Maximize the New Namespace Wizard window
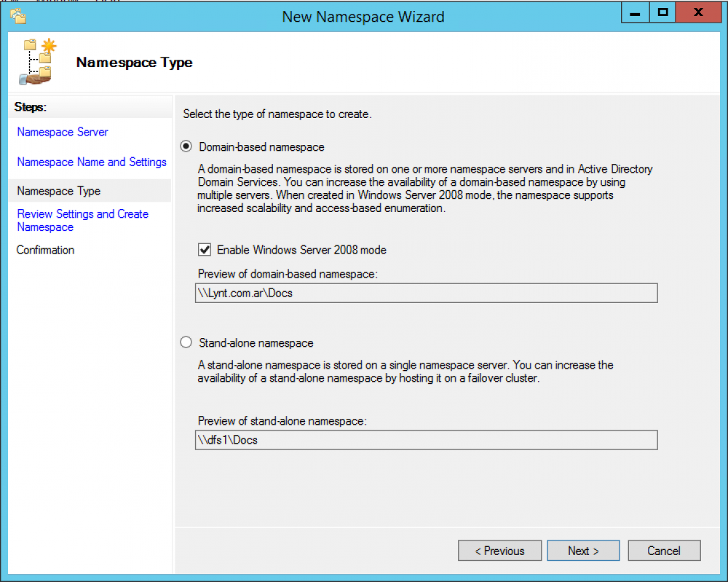The width and height of the screenshot is (728, 582). pos(665,12)
